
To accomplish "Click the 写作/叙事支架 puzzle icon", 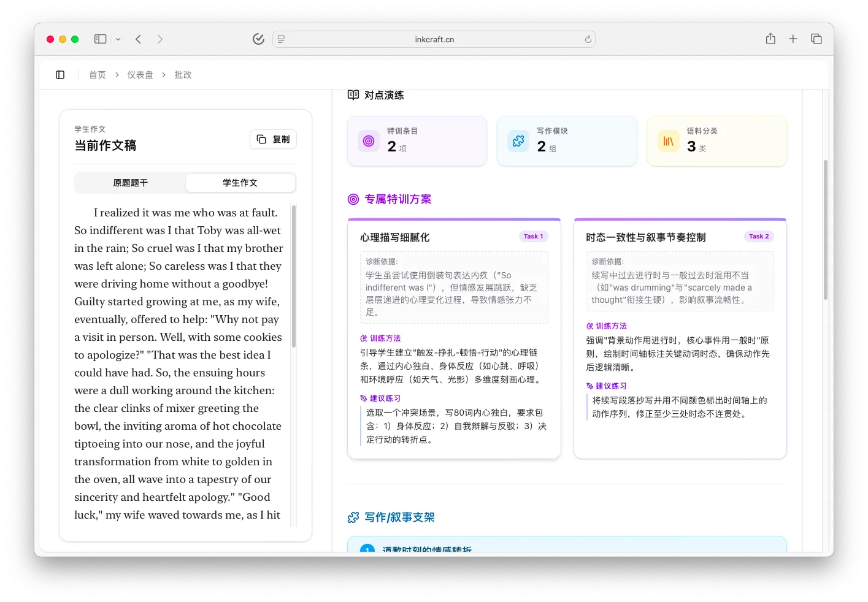I will (353, 517).
